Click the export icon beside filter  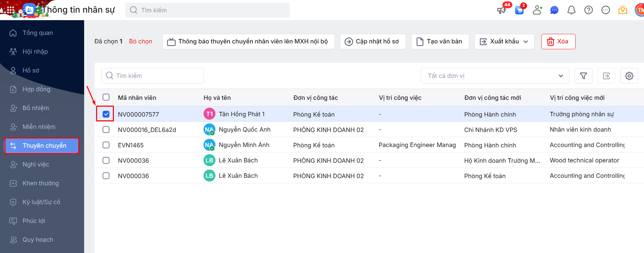(606, 76)
